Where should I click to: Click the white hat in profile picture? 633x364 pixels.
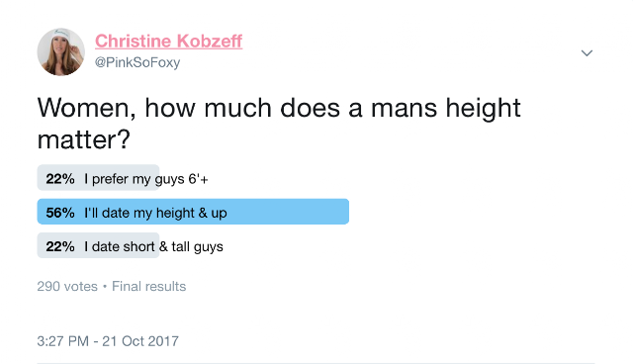click(62, 35)
